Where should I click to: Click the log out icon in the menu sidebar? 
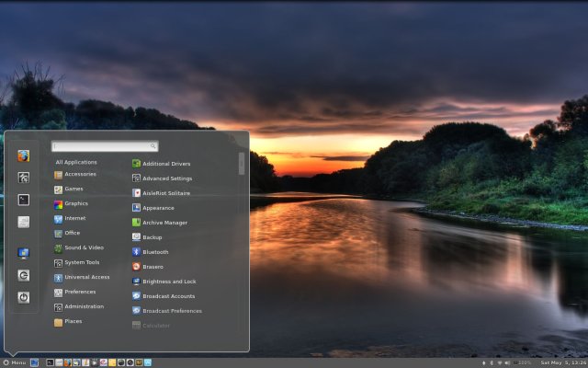click(24, 275)
